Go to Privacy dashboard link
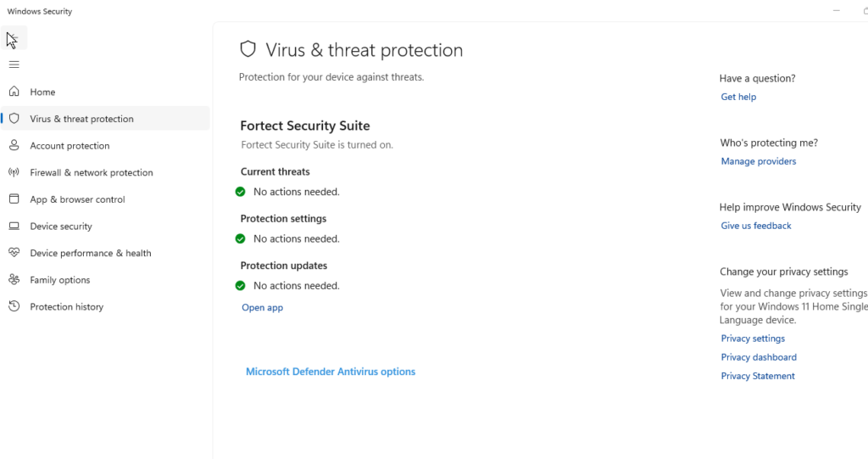The width and height of the screenshot is (868, 459). tap(759, 357)
